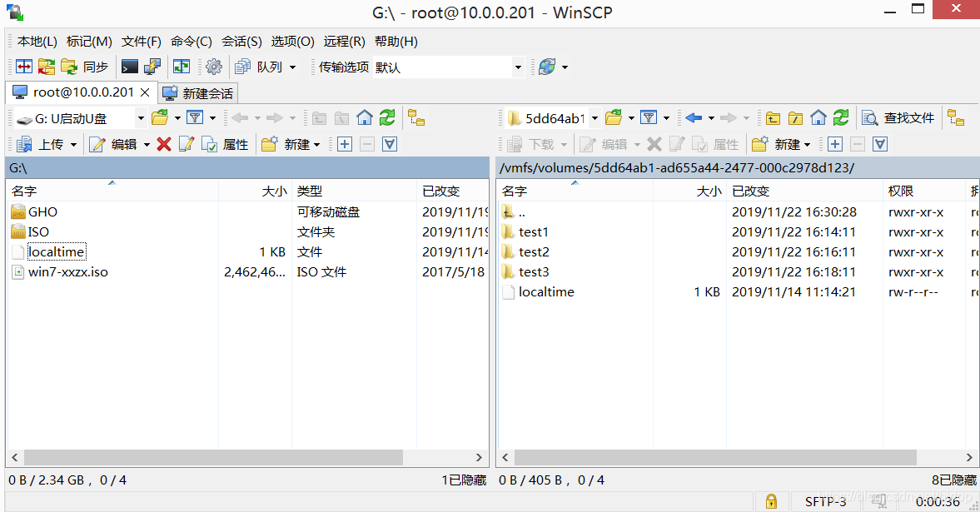Image resolution: width=980 pixels, height=512 pixels.
Task: Click Find Files (查找文件) button
Action: (x=898, y=117)
